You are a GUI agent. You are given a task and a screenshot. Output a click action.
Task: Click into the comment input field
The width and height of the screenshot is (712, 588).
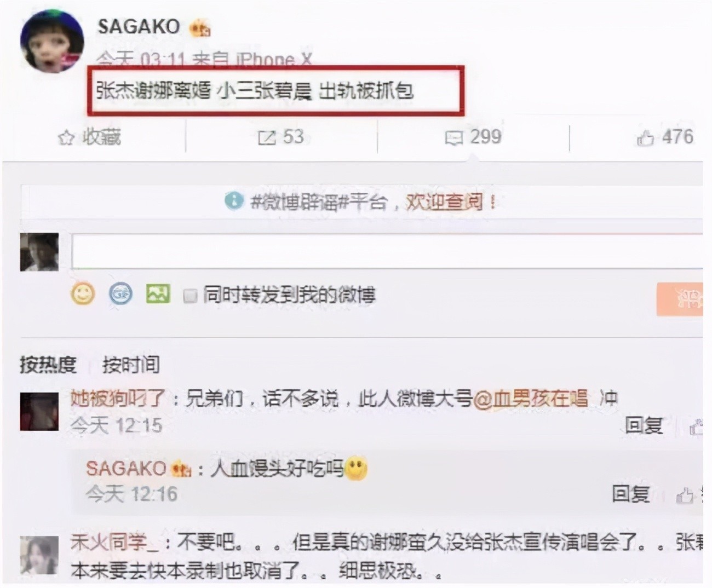[387, 251]
